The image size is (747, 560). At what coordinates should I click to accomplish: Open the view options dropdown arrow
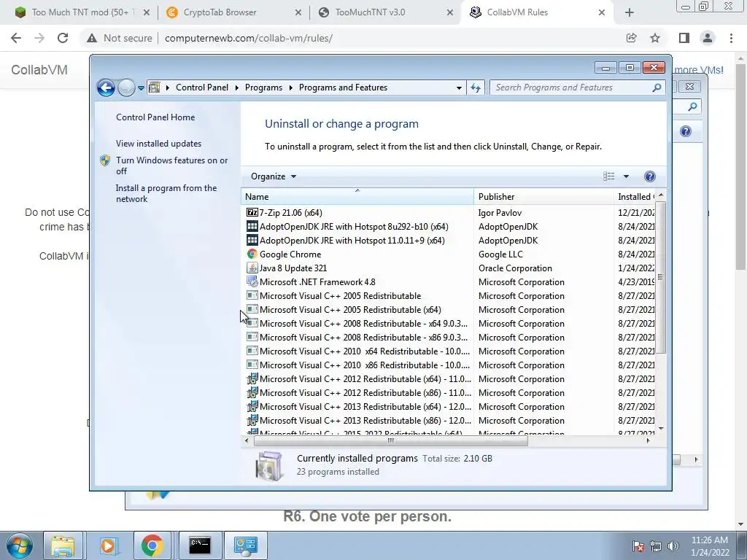click(x=626, y=176)
